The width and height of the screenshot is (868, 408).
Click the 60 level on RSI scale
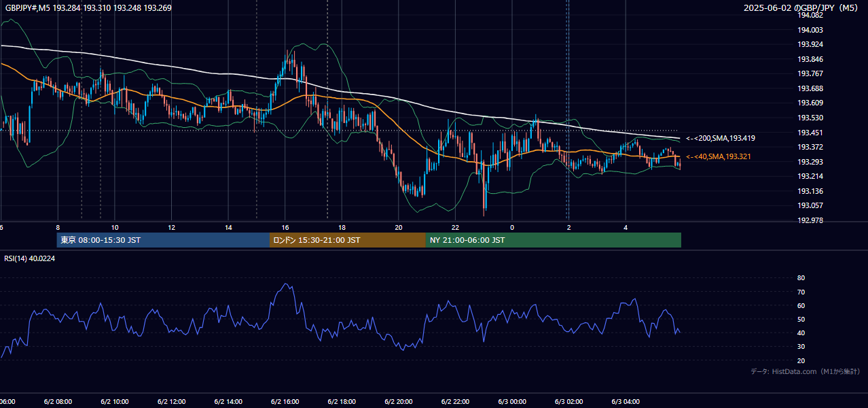[x=801, y=305]
